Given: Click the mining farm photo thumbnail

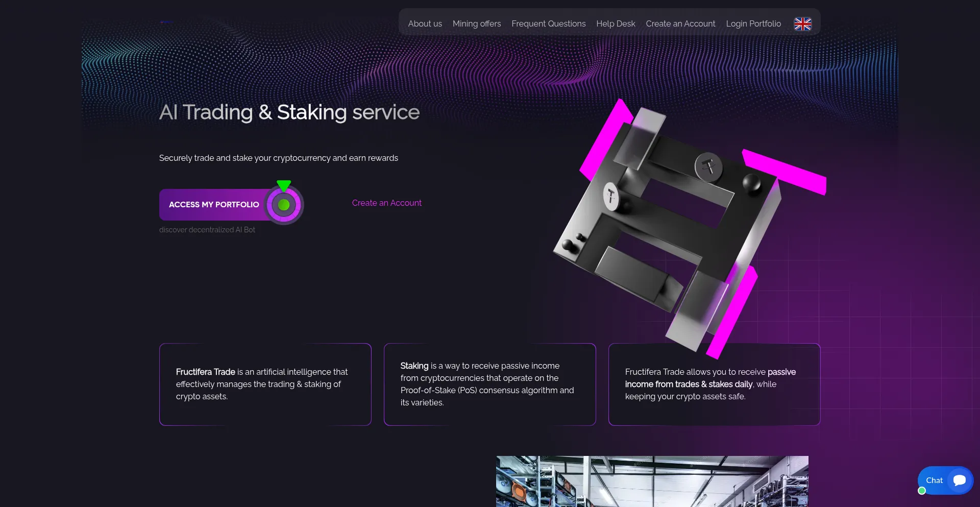Looking at the screenshot, I should pyautogui.click(x=652, y=481).
